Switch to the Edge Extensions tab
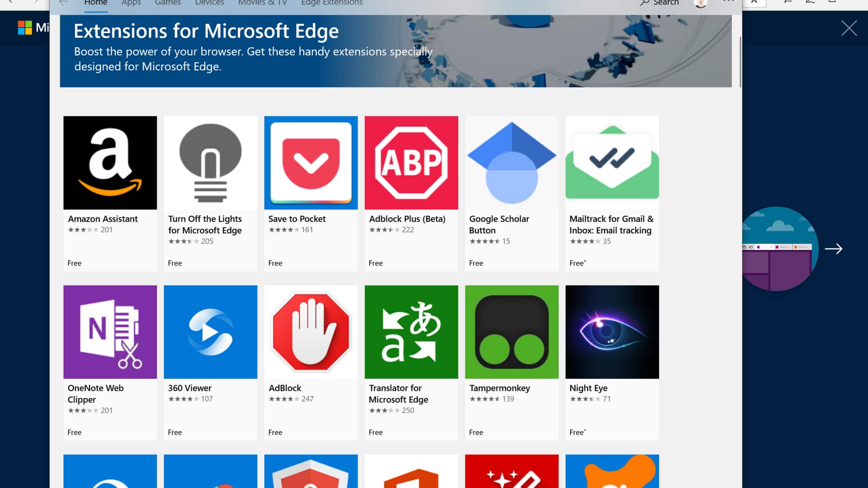This screenshot has height=488, width=868. tap(332, 3)
